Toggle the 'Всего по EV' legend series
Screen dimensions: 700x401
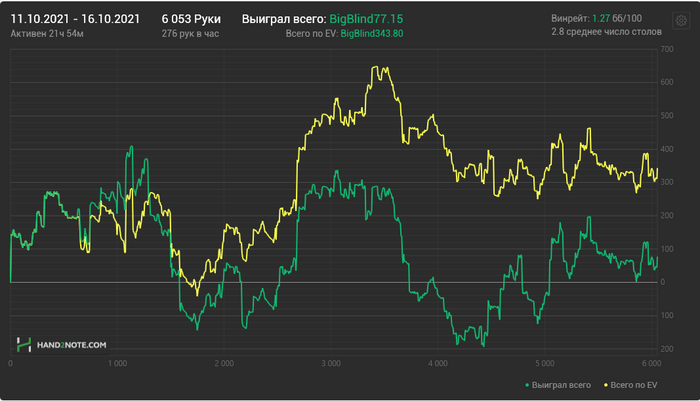tap(630, 385)
